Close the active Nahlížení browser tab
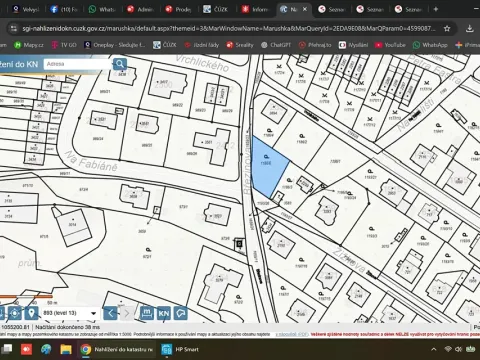Viewport: 480px width, 360px height. (x=304, y=9)
